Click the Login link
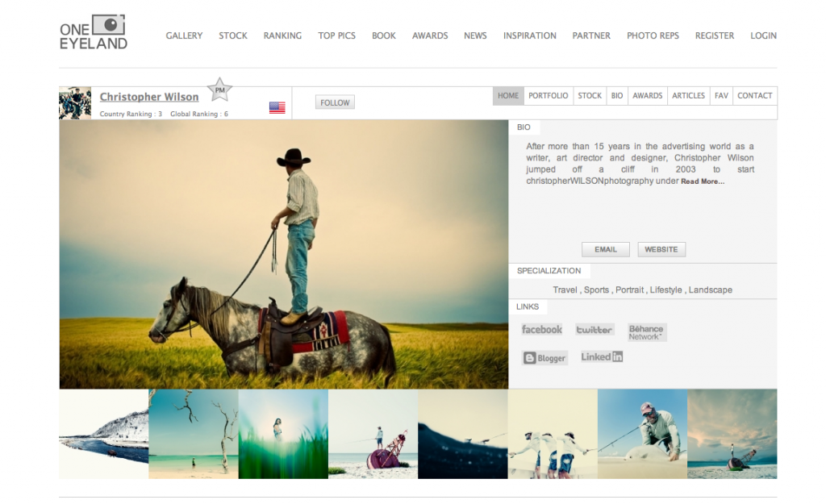 (763, 35)
